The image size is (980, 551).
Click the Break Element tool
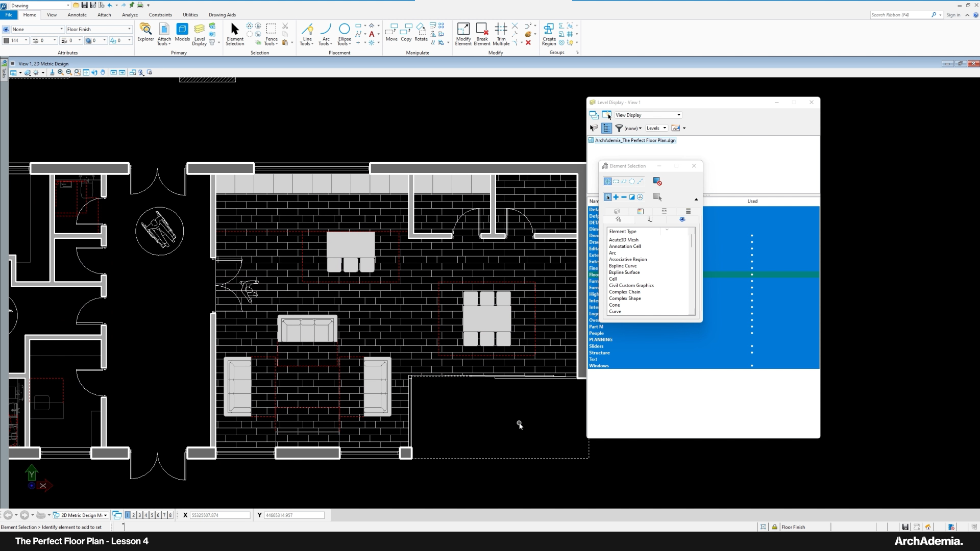coord(482,33)
